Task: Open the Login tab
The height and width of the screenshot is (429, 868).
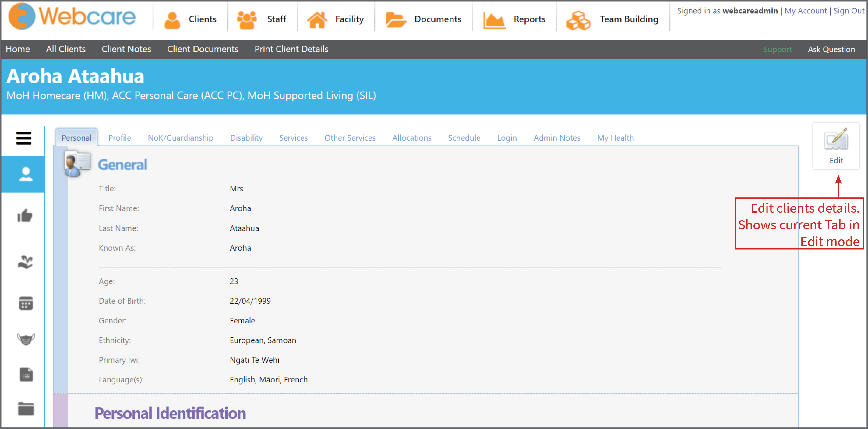Action: pos(507,138)
